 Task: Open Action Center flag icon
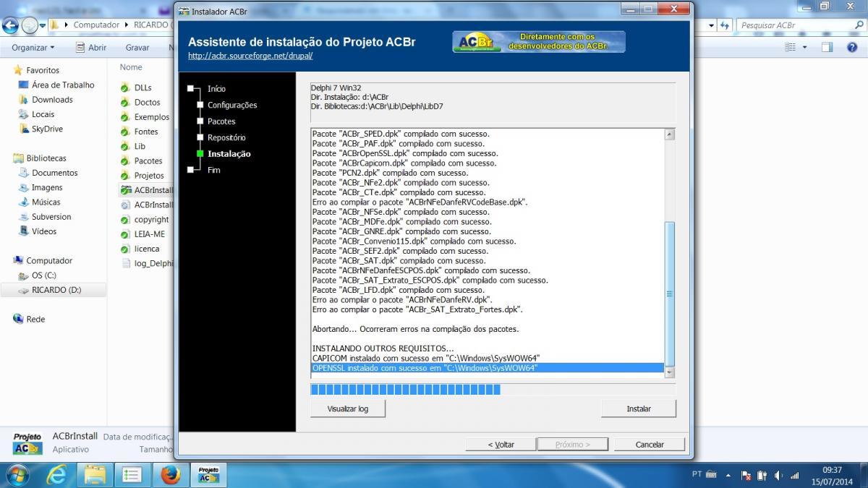pos(745,475)
